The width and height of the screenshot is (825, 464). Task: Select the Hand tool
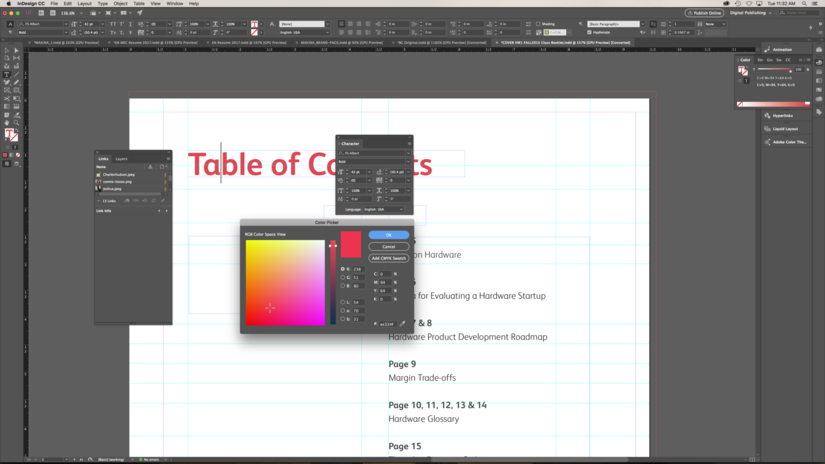pos(7,123)
